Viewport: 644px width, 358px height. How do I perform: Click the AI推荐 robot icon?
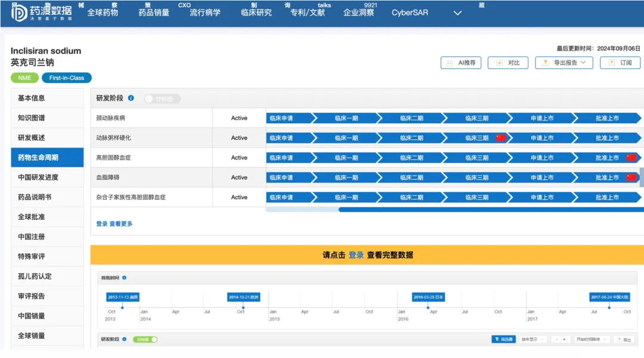pos(449,63)
